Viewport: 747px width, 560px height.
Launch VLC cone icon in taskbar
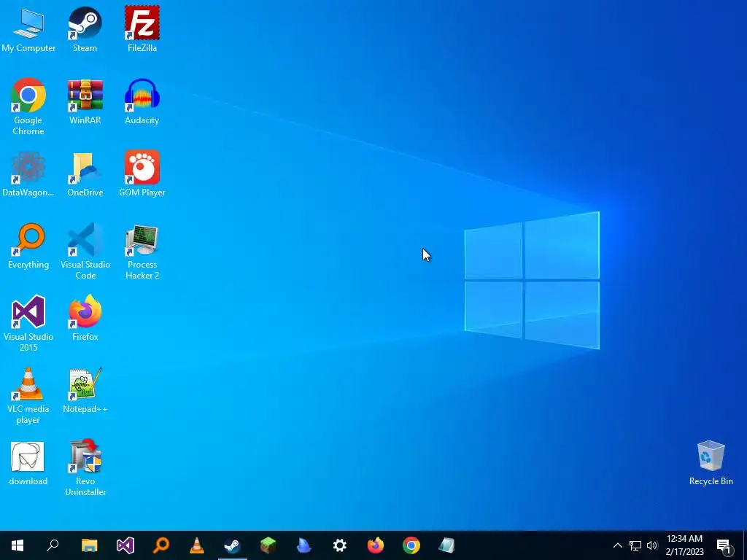click(197, 545)
